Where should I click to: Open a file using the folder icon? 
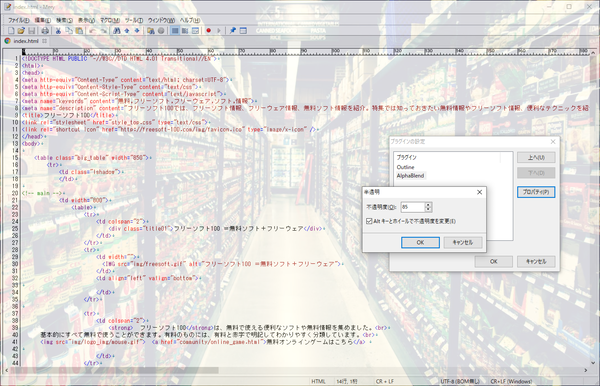point(21,31)
